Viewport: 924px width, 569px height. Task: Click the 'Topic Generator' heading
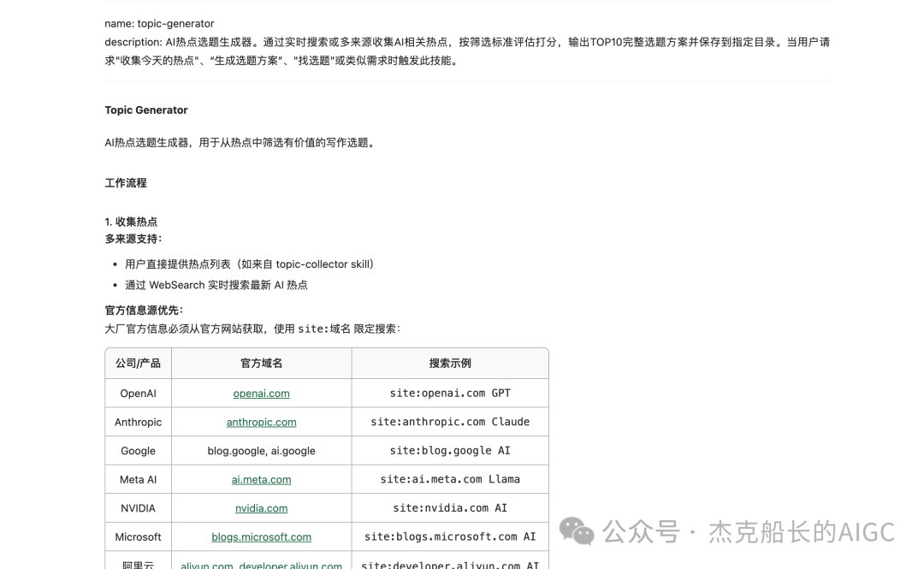point(146,110)
